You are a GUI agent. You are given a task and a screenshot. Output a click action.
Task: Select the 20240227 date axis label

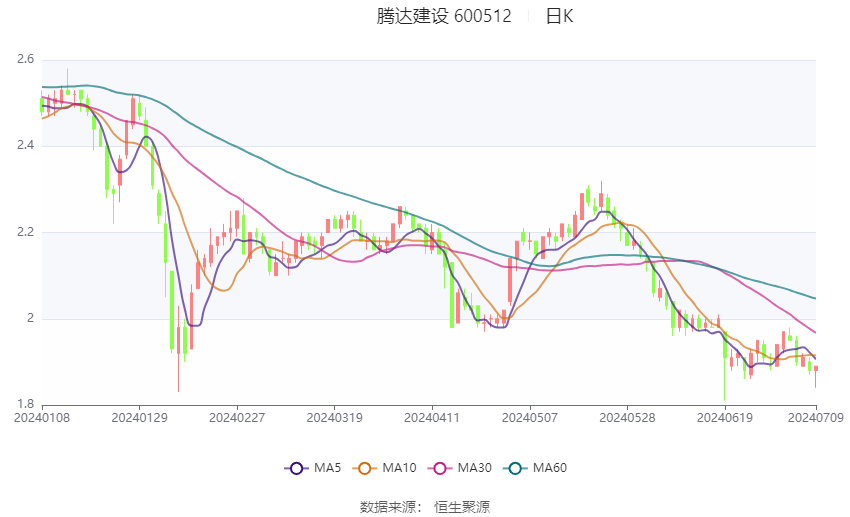click(x=236, y=417)
